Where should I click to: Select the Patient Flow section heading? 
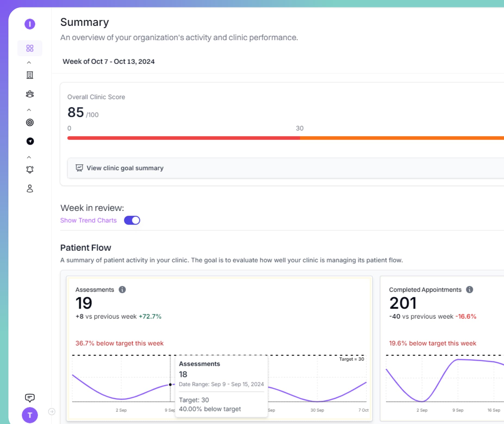(x=86, y=247)
